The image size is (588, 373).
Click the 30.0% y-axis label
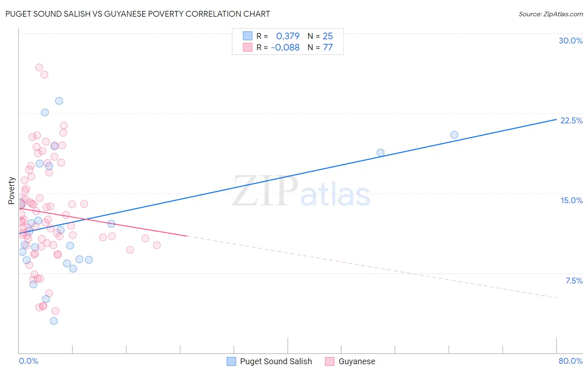[570, 41]
